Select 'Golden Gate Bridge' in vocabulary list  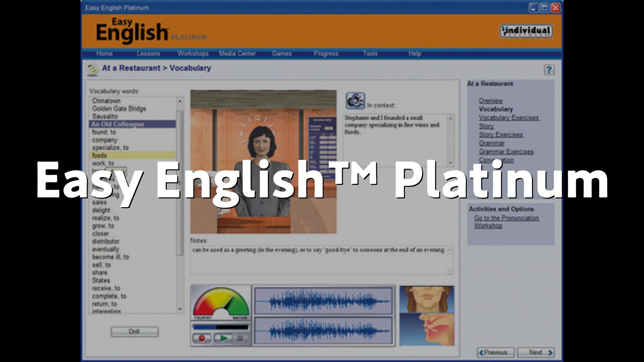pos(119,109)
